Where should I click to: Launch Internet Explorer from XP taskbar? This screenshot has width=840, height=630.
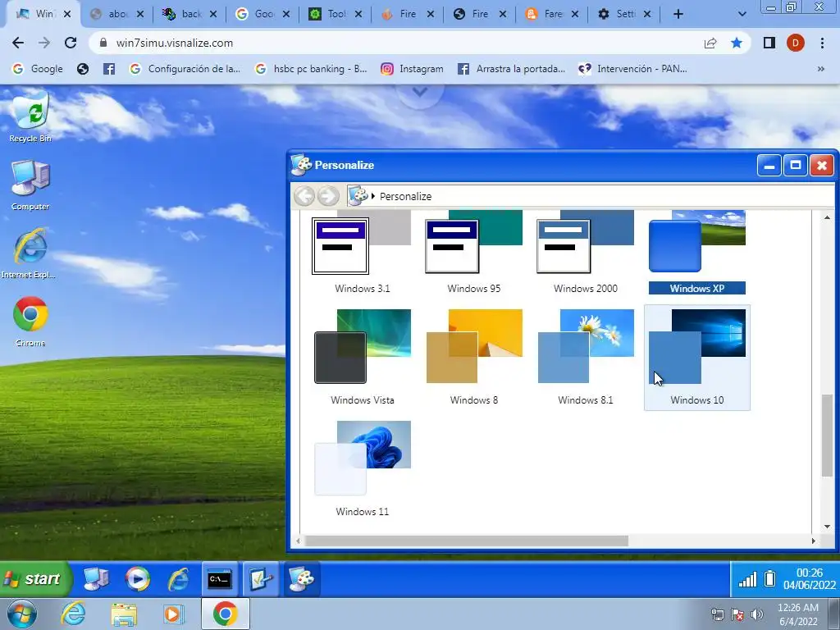178,579
